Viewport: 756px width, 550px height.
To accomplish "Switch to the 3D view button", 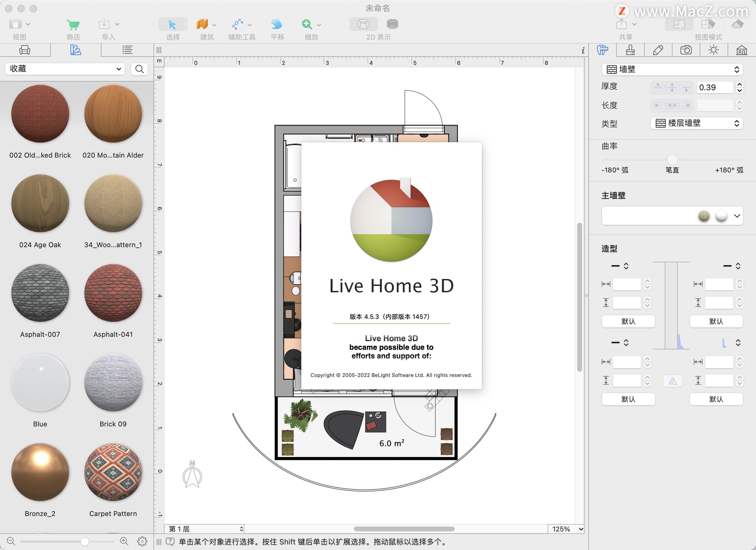I will click(x=392, y=24).
